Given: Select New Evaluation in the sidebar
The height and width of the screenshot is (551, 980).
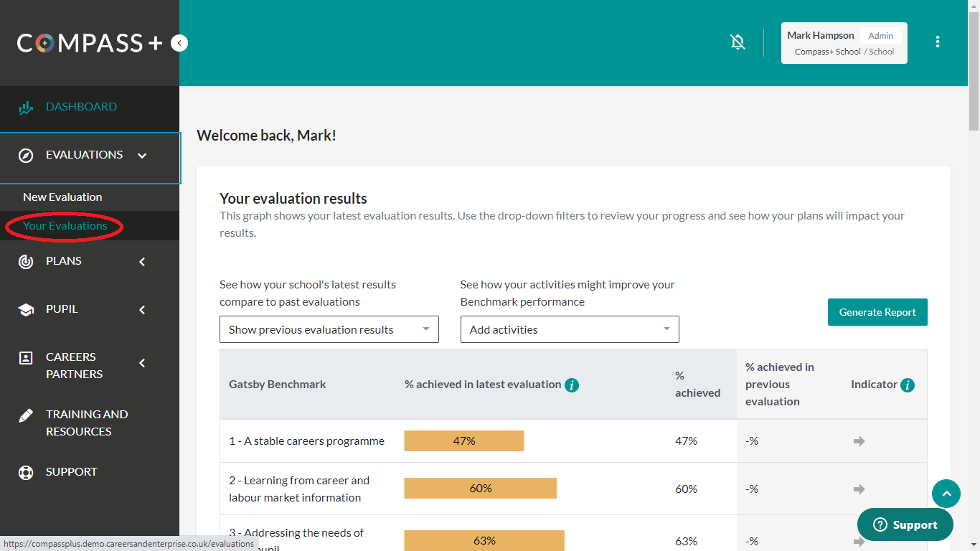Looking at the screenshot, I should (62, 197).
